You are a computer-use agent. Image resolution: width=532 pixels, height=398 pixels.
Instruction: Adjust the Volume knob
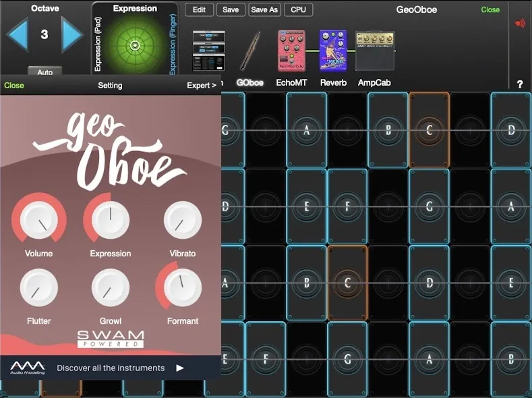(x=39, y=220)
